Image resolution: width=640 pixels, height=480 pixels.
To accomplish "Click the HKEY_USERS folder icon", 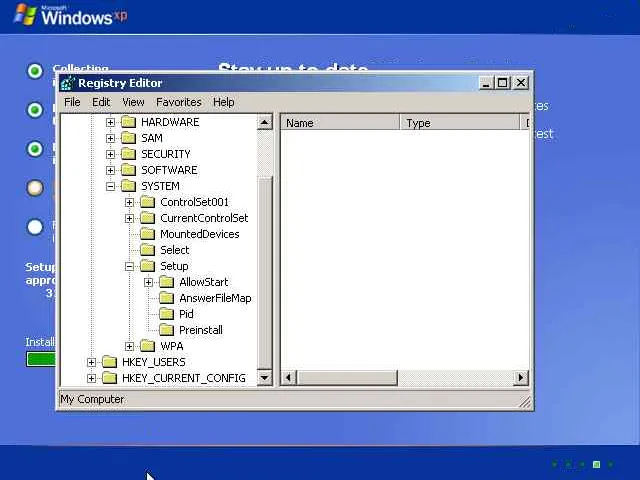I will click(109, 362).
